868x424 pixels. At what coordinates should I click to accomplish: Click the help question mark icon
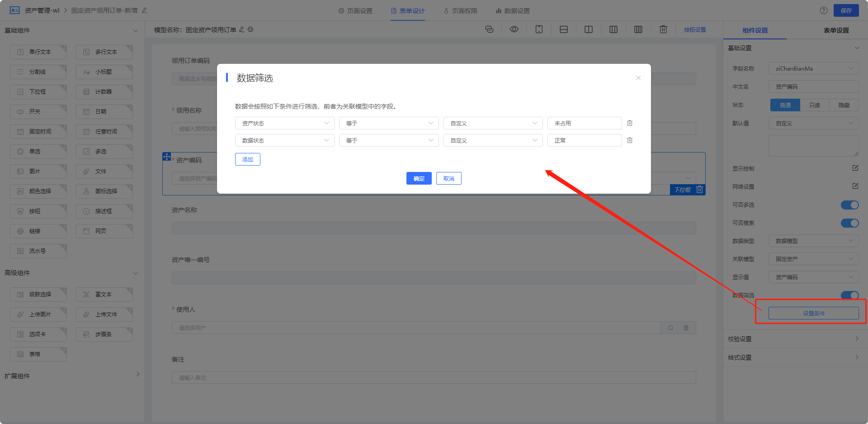pos(824,10)
